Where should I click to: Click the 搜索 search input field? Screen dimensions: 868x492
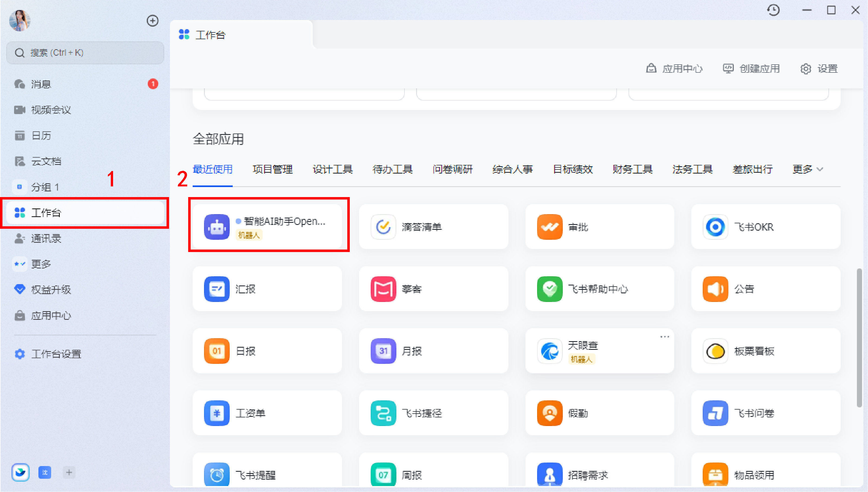85,53
